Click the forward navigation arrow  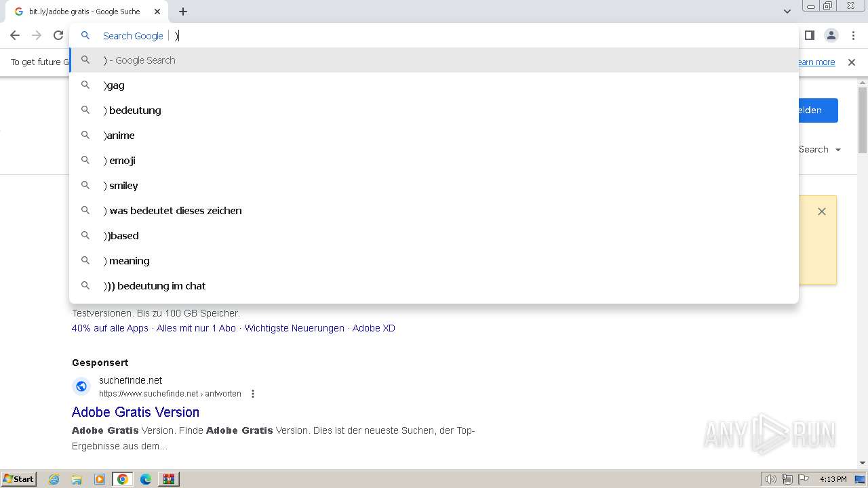[x=37, y=35]
